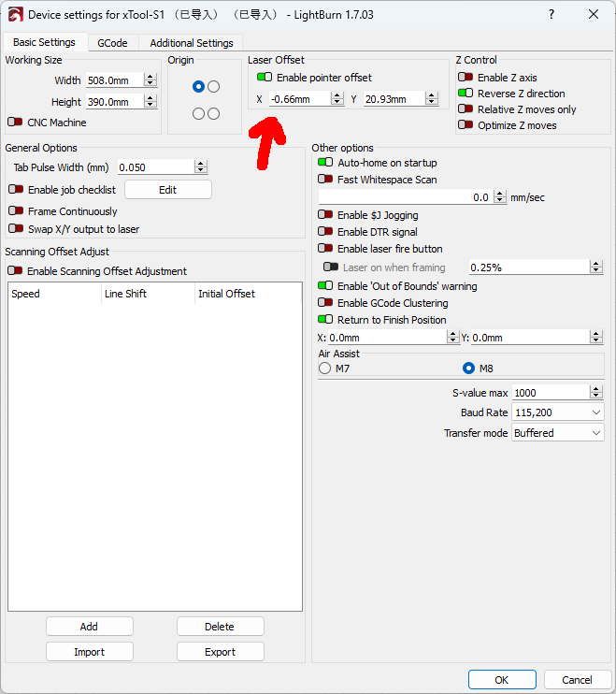The width and height of the screenshot is (616, 694).
Task: Select the top-right origin radio button
Action: point(214,87)
